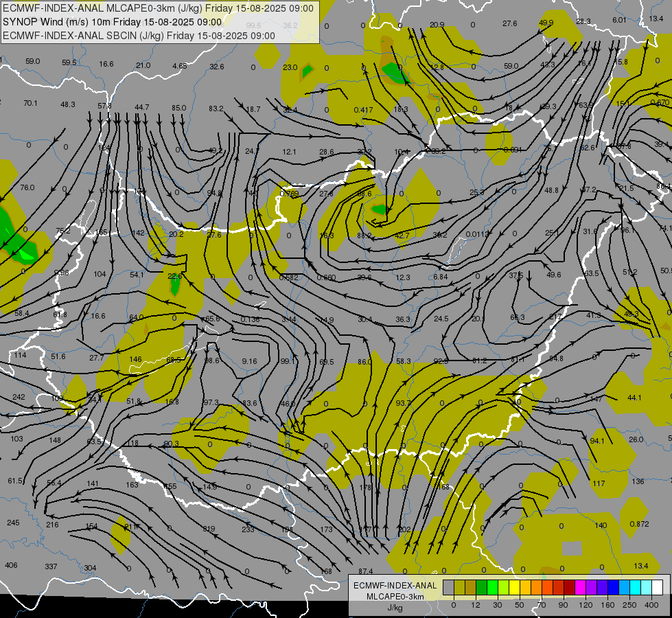
Task: Click the map value '87.4'
Action: (x=366, y=571)
